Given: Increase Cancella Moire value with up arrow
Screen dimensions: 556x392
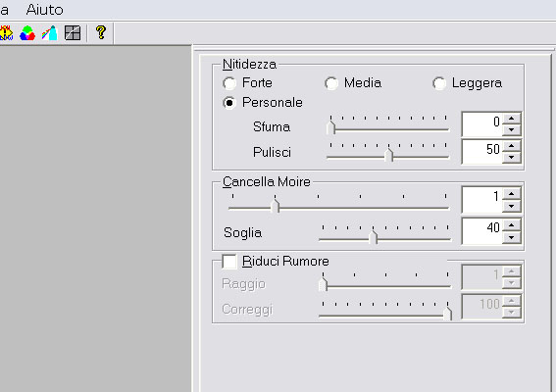Looking at the screenshot, I should tap(511, 193).
